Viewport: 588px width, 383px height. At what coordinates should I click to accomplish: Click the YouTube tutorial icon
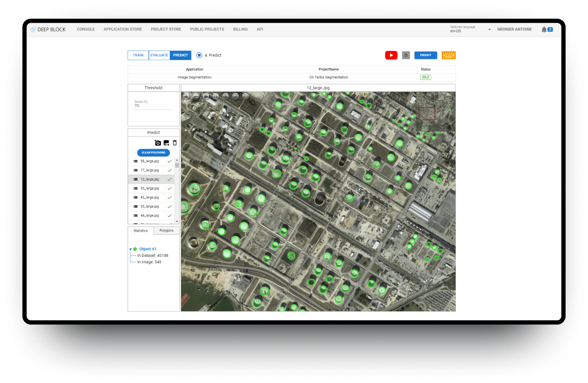[391, 55]
